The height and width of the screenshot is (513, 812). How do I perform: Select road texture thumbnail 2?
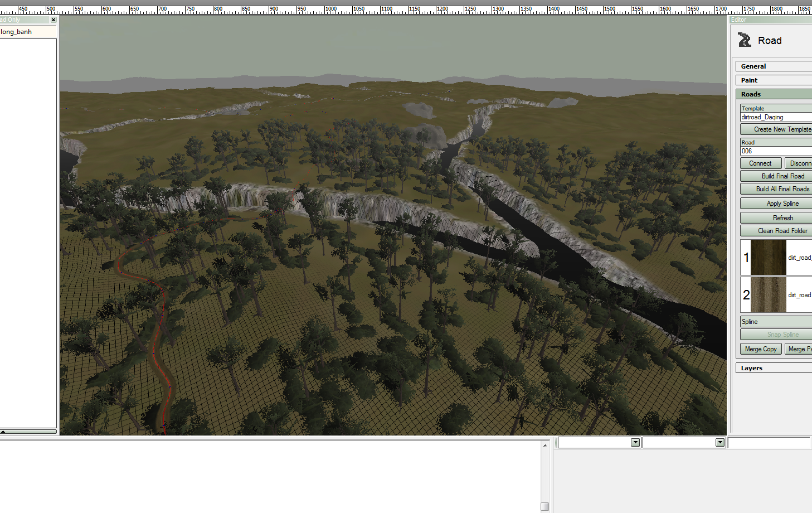click(769, 295)
